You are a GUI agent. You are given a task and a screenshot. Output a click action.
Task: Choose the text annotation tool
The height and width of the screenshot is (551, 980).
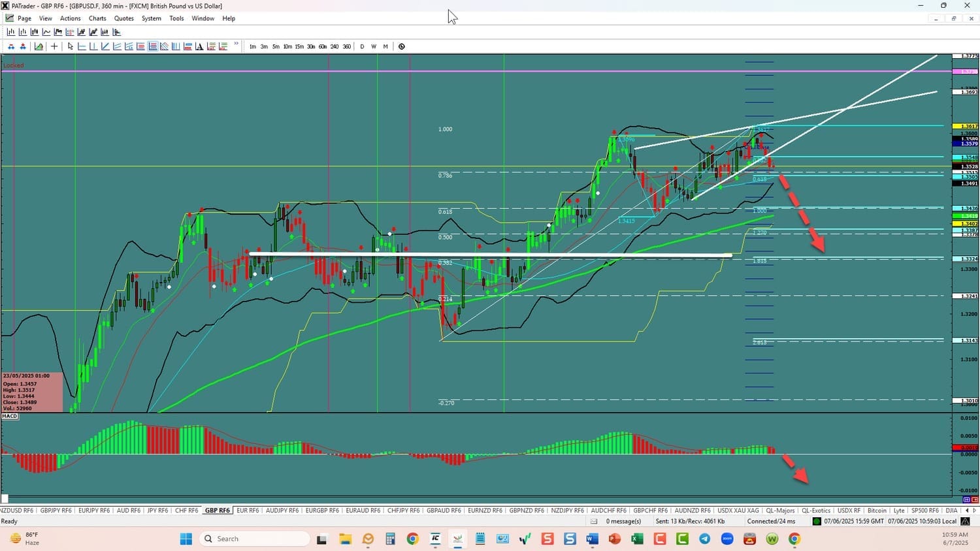point(199,46)
